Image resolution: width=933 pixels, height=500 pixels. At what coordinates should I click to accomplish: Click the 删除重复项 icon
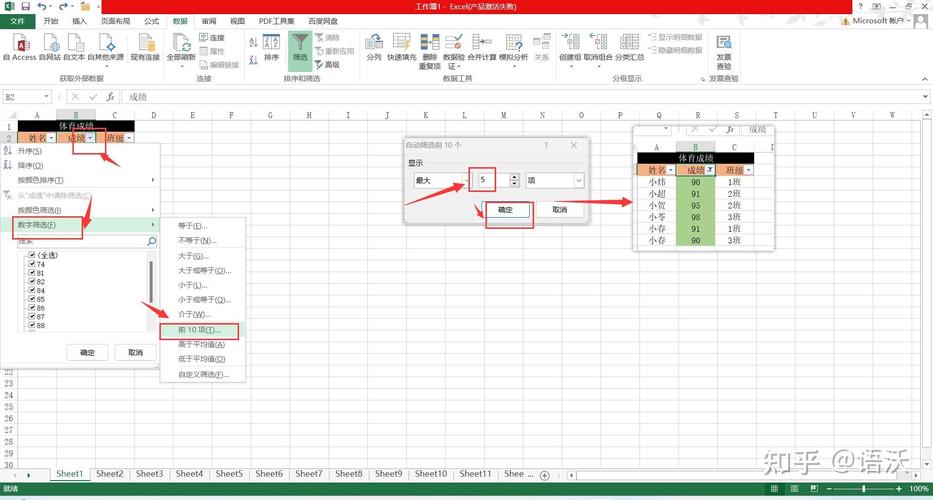click(430, 51)
